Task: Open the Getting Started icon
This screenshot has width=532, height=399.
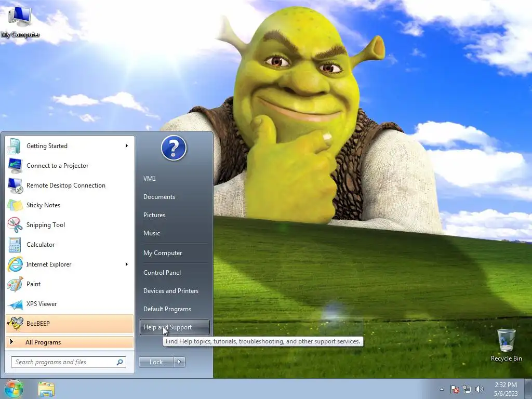Action: click(15, 146)
